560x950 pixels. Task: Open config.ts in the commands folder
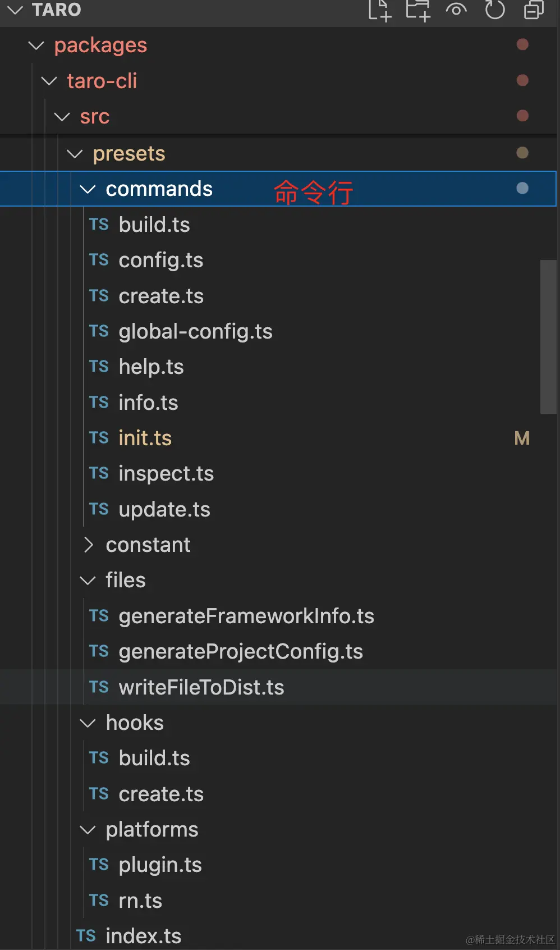click(161, 261)
